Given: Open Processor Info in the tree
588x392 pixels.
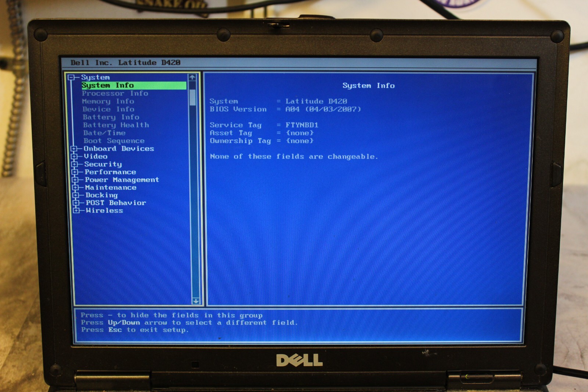Looking at the screenshot, I should pyautogui.click(x=115, y=93).
